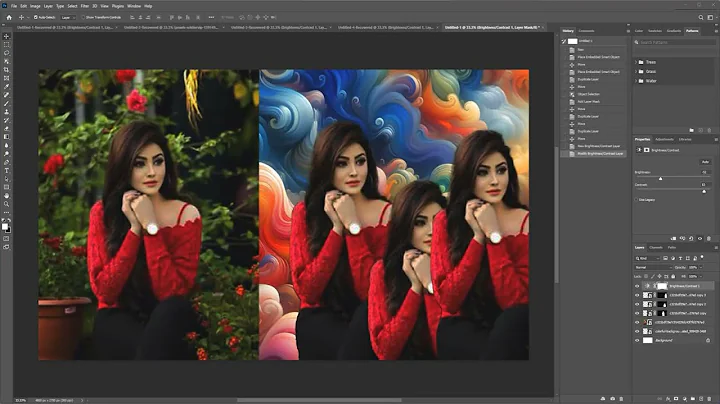Select the Gradient tool
The image size is (720, 404).
[x=6, y=137]
